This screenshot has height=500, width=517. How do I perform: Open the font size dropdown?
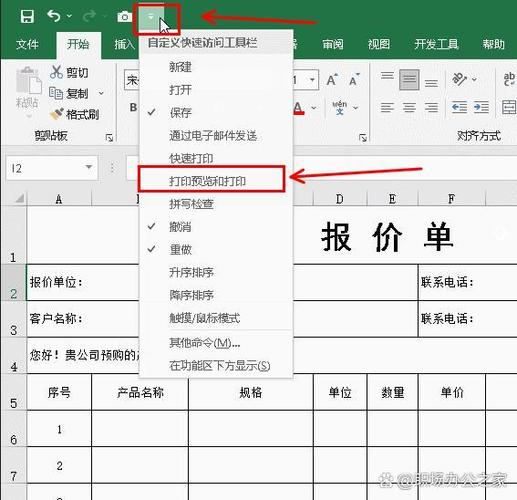click(312, 80)
